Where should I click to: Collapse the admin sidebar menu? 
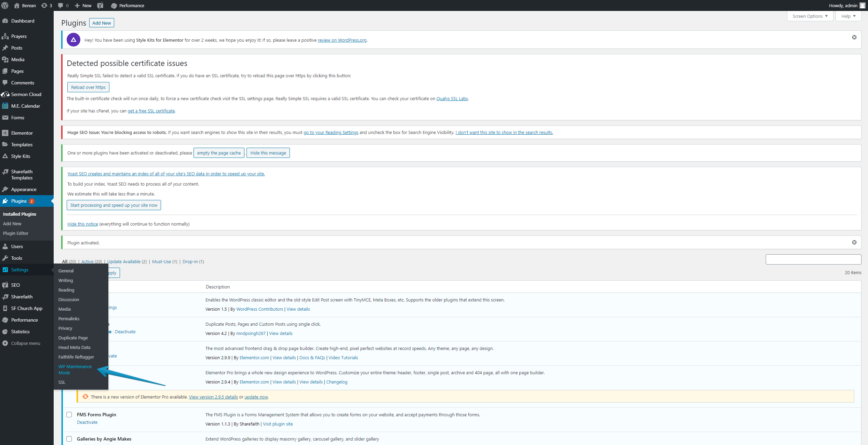click(25, 343)
